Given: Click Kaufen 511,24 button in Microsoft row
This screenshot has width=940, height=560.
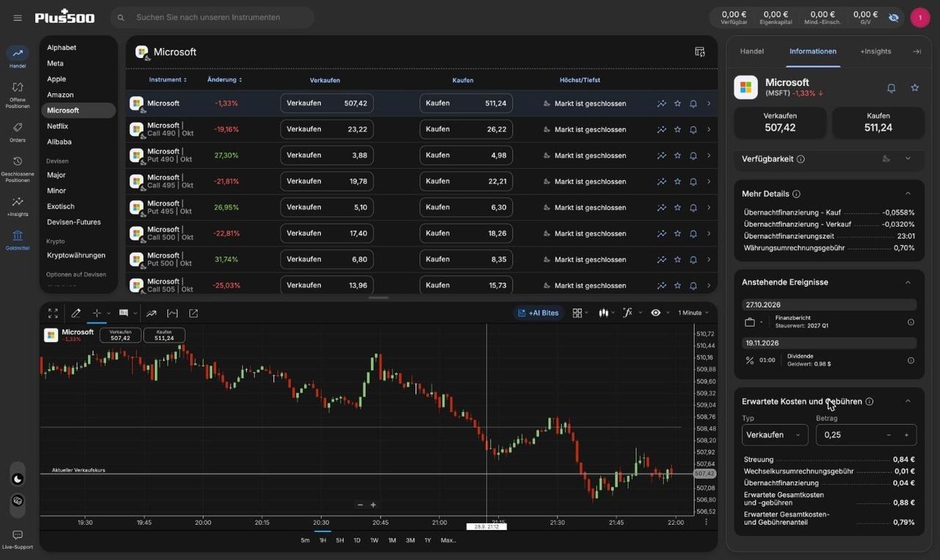Looking at the screenshot, I should point(466,103).
